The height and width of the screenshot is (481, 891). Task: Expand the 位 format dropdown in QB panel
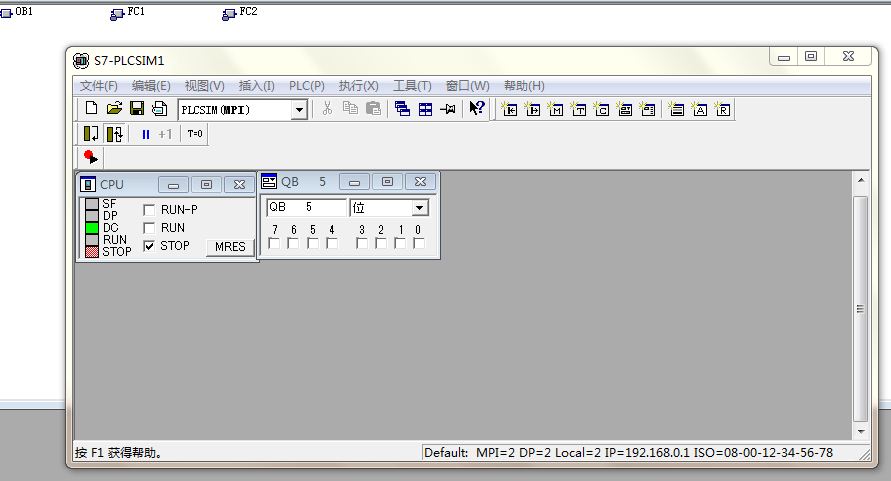(419, 208)
